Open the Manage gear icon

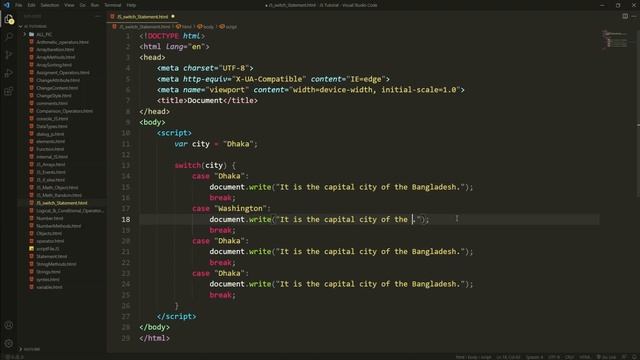click(x=9, y=343)
